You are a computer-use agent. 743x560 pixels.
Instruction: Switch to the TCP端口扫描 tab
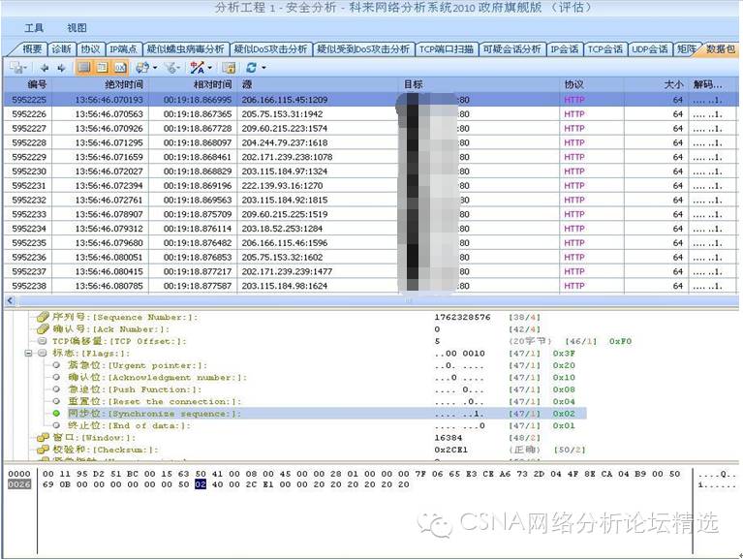447,48
